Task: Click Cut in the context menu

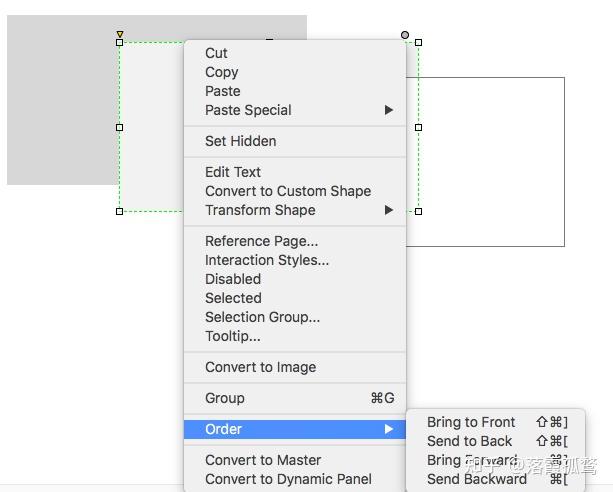Action: click(x=216, y=53)
